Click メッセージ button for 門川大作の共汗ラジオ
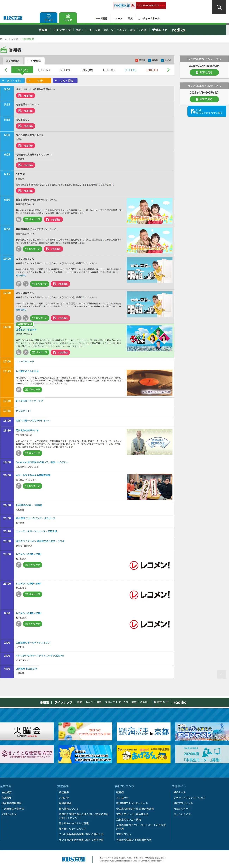The width and height of the screenshot is (229, 868). [x=33, y=453]
